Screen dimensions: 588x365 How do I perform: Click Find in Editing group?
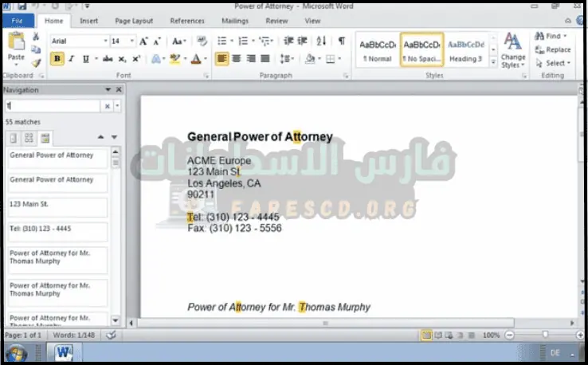(x=551, y=36)
